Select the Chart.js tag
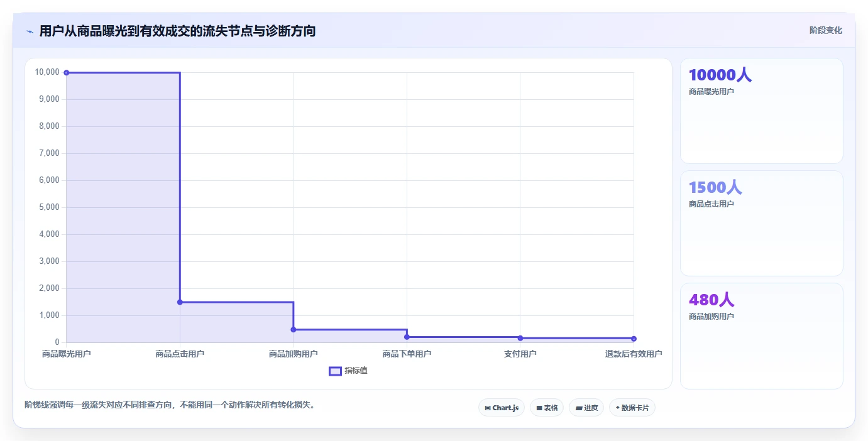Screen dimensions: 868x441 point(502,408)
